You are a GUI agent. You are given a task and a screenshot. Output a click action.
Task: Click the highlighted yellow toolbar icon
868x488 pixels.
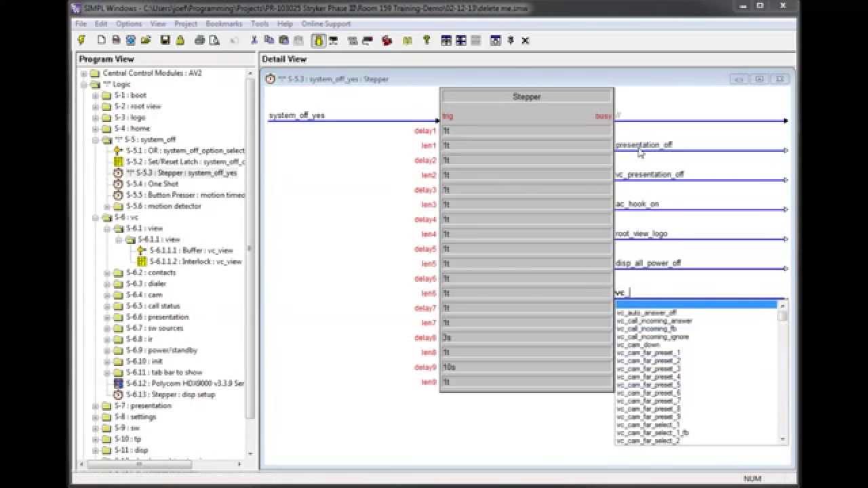click(x=318, y=41)
